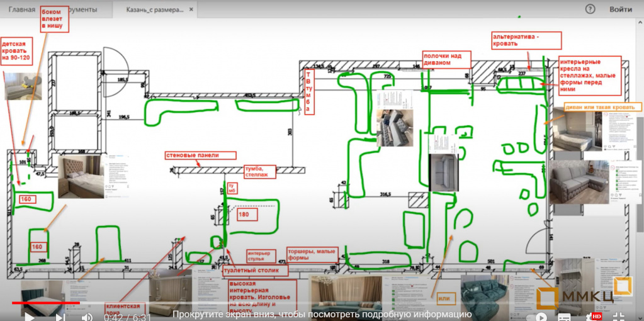Click the 'туалетный столик' annotation label
644x321 pixels.
(x=256, y=271)
